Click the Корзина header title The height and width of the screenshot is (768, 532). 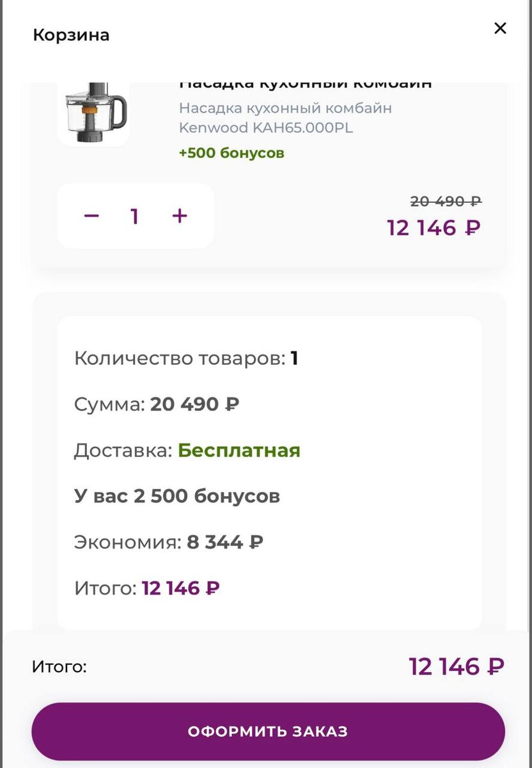tap(71, 35)
